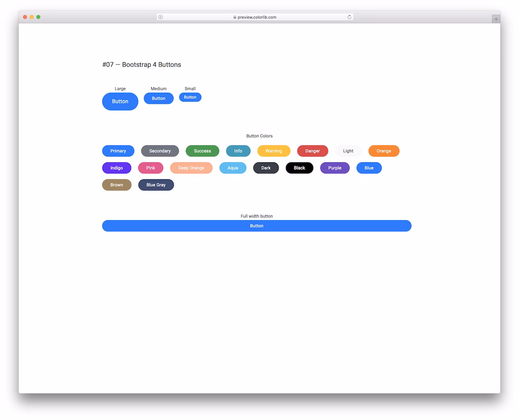The image size is (519, 420).
Task: Click the yellow minimize window button
Action: point(32,17)
